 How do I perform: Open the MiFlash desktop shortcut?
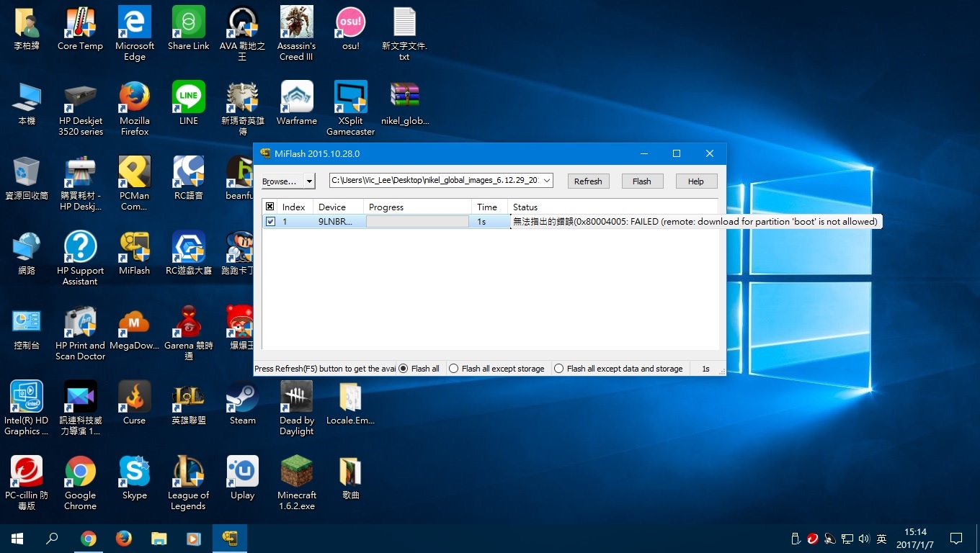(134, 253)
